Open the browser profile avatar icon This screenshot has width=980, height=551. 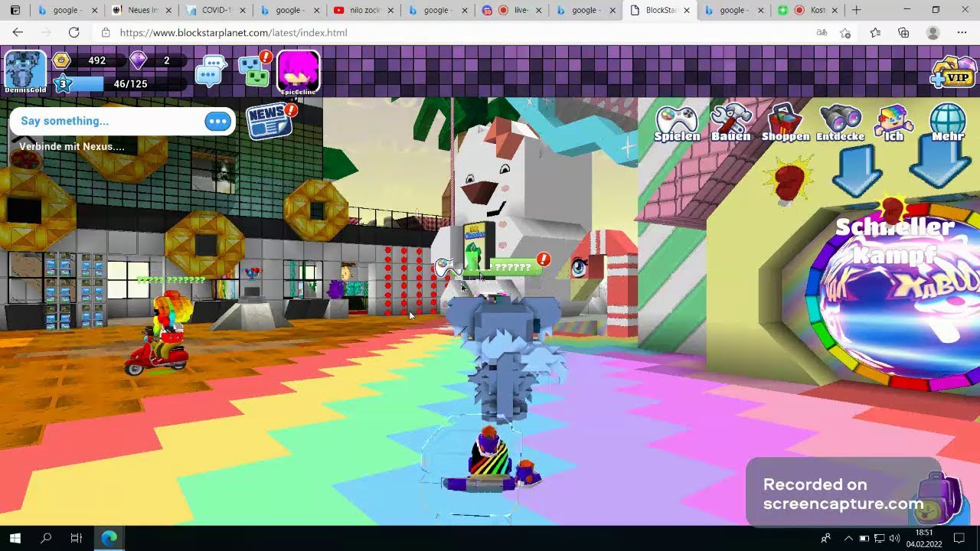coord(933,33)
